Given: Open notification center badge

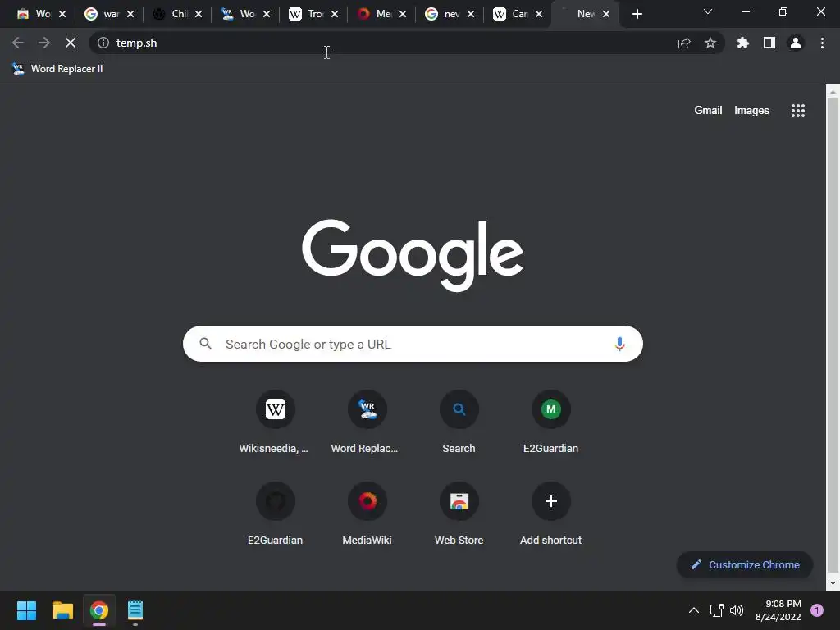Looking at the screenshot, I should point(817,610).
